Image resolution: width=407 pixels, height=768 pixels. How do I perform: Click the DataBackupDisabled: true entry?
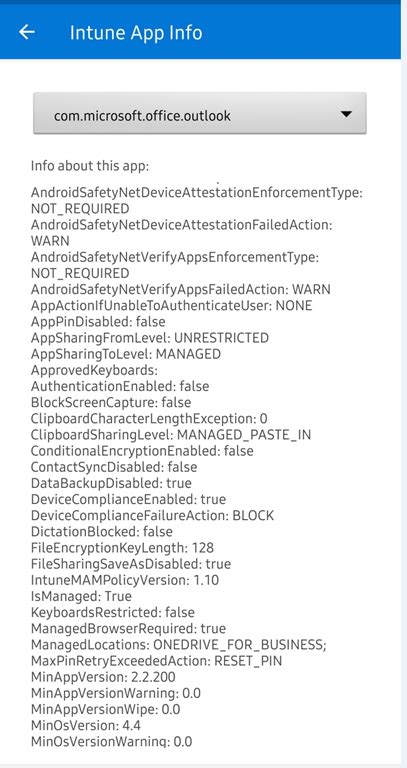(111, 483)
